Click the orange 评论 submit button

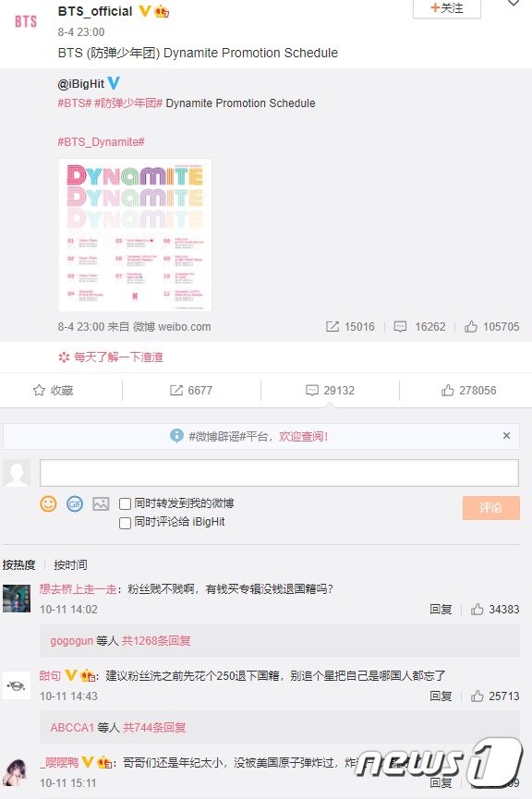(491, 507)
